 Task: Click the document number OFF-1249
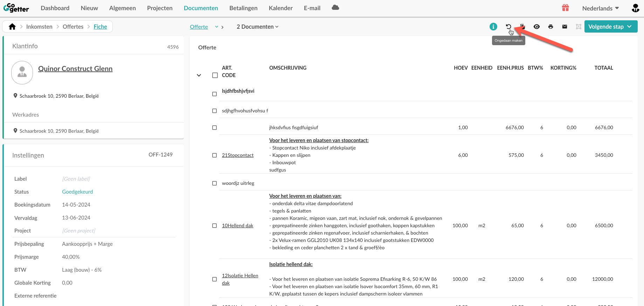tap(161, 154)
